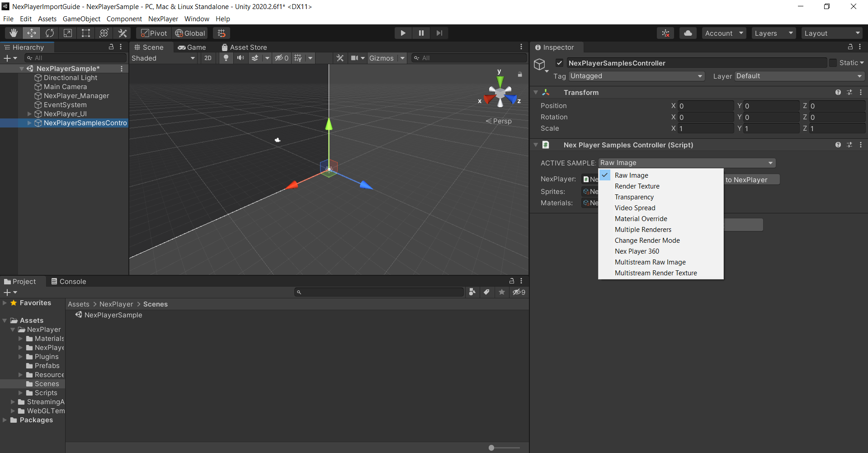Start play mode

click(x=403, y=33)
